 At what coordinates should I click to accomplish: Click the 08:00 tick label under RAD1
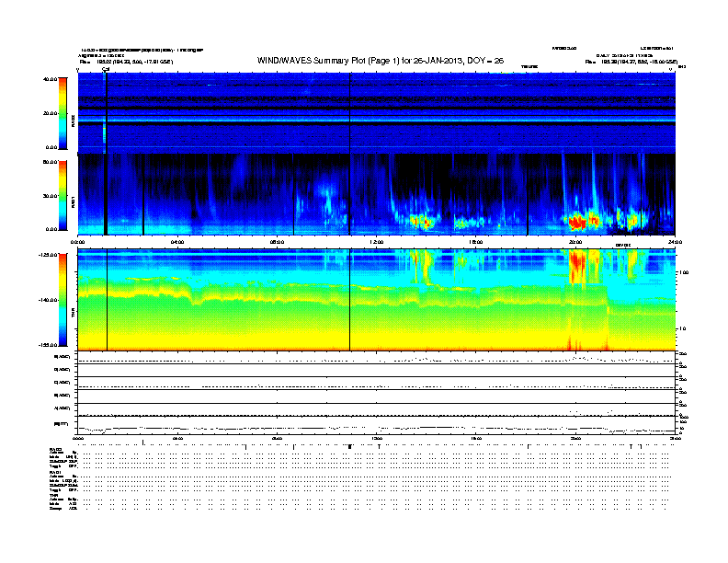point(277,242)
